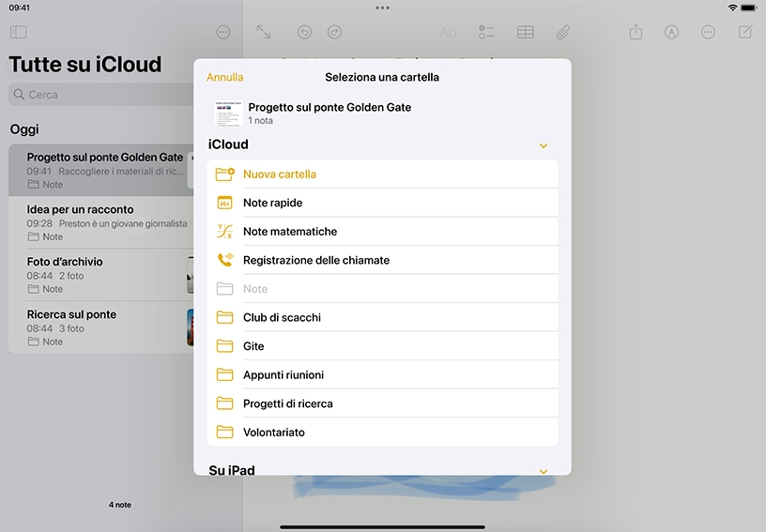
Task: Click the undo arrow icon
Action: (304, 32)
